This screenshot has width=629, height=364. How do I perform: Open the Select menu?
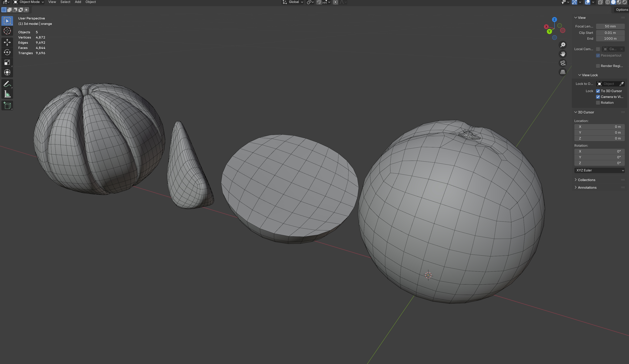[x=65, y=2]
